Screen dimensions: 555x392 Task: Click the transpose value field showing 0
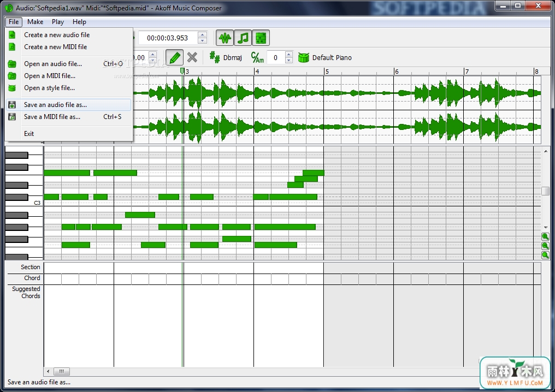pyautogui.click(x=276, y=58)
